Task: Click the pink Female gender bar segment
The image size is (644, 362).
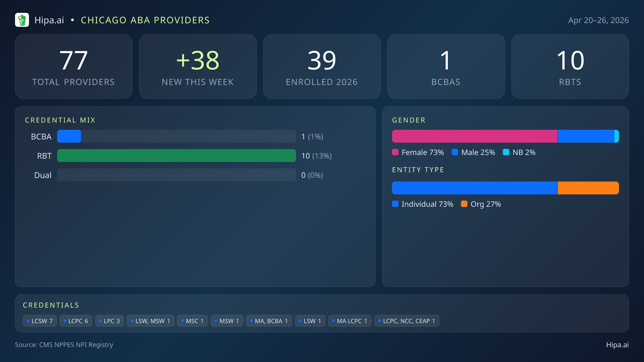Action: (x=474, y=136)
